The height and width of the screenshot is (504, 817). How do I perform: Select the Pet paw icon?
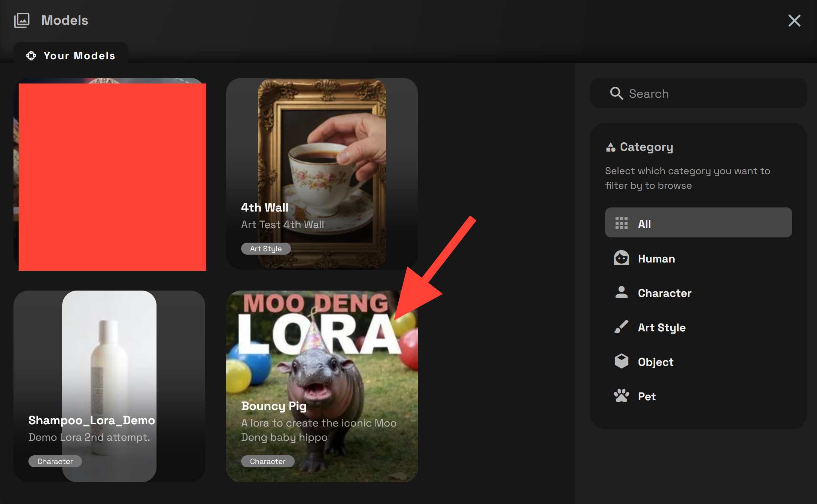pyautogui.click(x=622, y=395)
